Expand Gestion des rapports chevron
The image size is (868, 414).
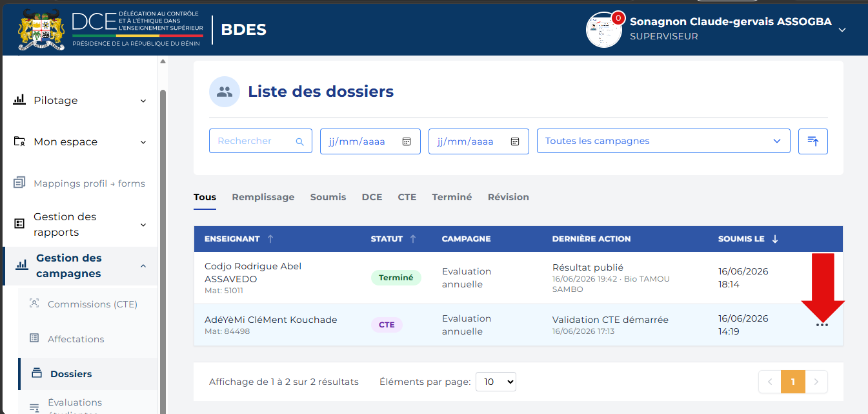143,225
